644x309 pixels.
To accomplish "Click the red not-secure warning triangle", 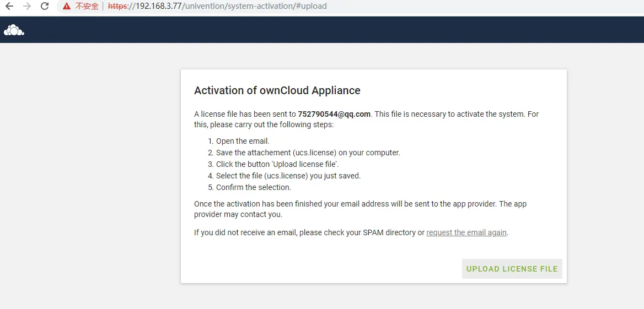I will coord(67,6).
